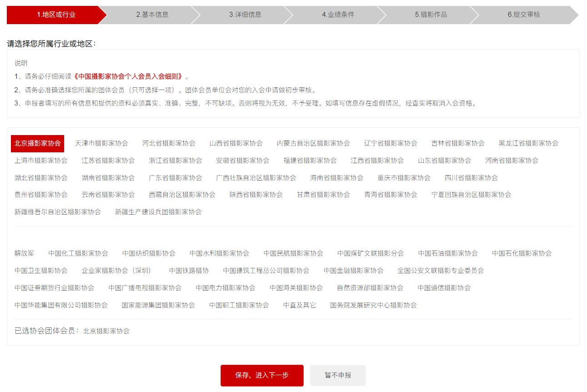Go to step 3.详细信息

point(245,15)
